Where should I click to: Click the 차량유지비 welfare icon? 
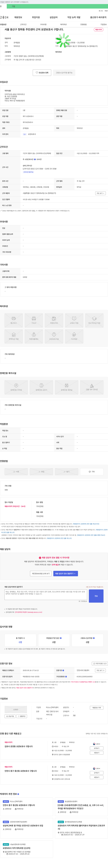coord(54,320)
